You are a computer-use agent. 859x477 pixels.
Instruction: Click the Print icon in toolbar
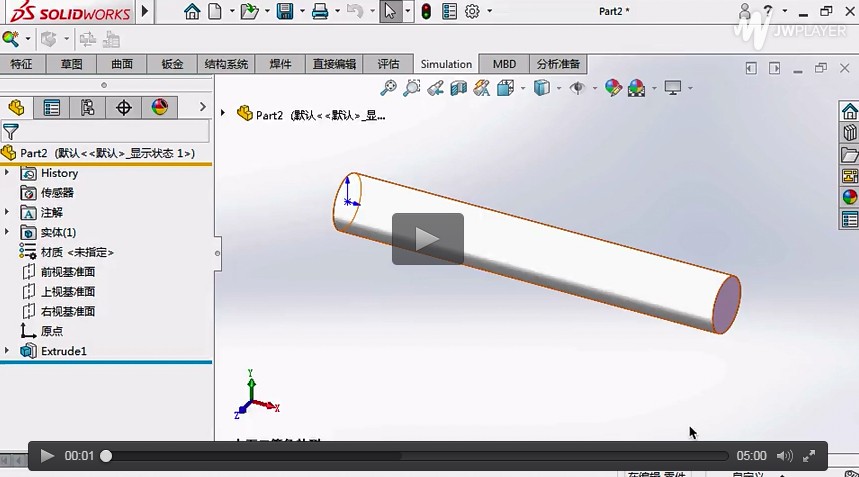(319, 12)
